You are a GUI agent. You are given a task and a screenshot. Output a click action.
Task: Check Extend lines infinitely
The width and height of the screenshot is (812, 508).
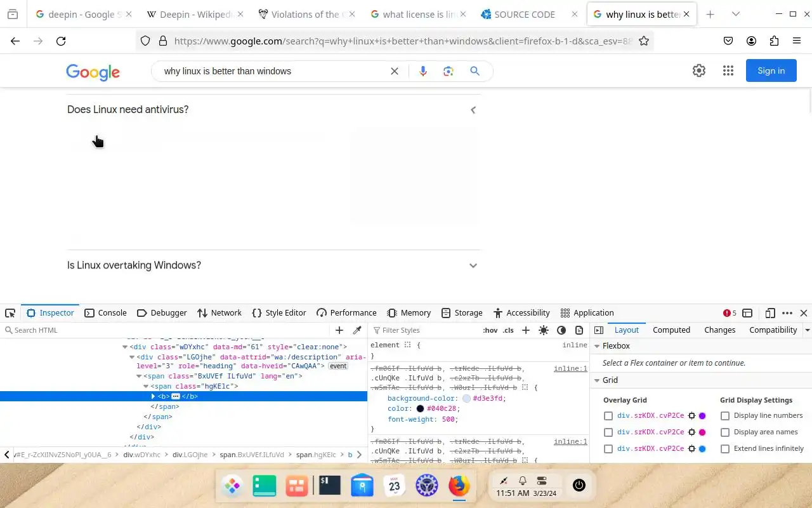[x=725, y=449]
